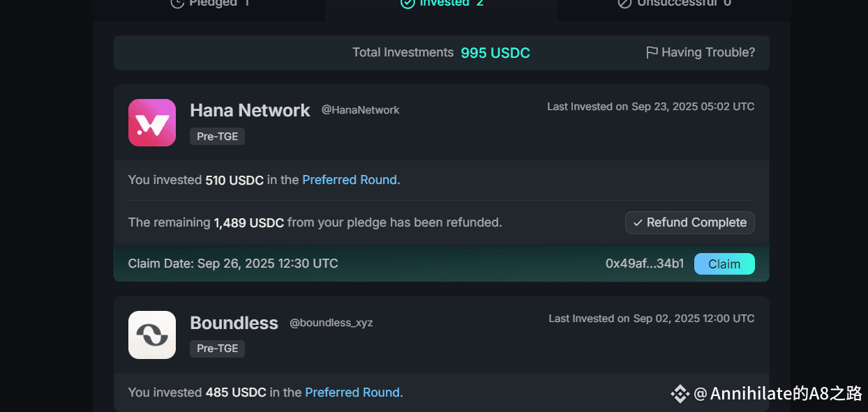Open the Unsuccessful tab

tap(674, 3)
